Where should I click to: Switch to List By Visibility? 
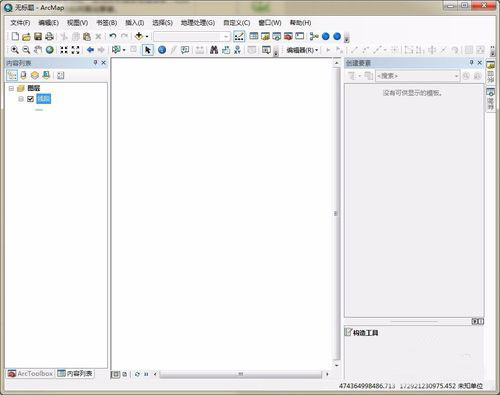pyautogui.click(x=35, y=75)
